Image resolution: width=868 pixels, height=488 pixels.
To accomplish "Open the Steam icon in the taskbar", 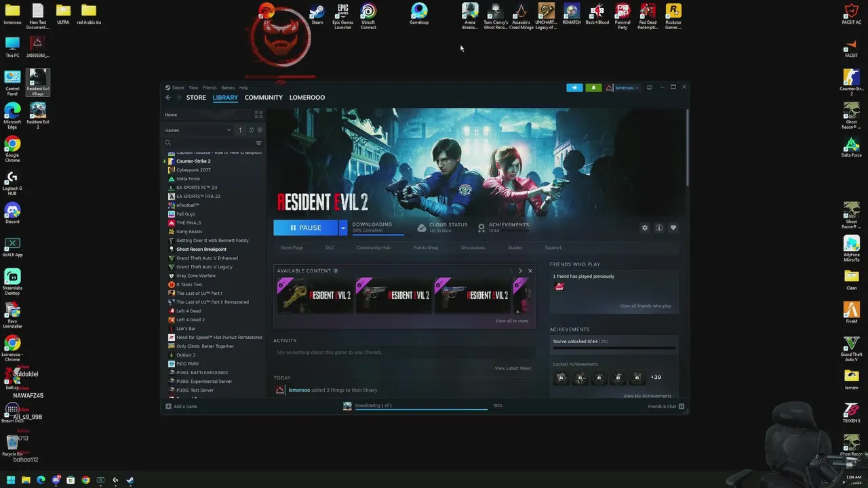I will click(130, 480).
